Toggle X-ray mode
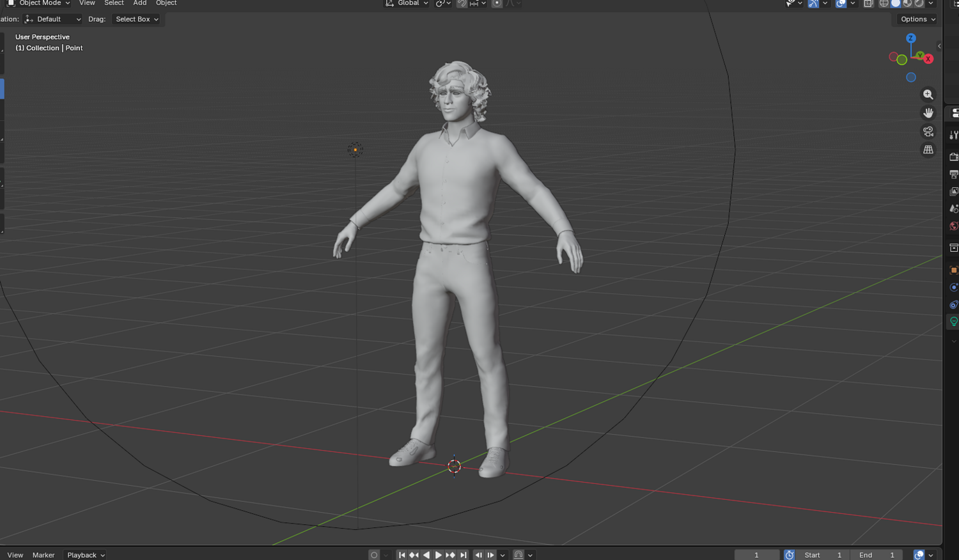 [868, 3]
